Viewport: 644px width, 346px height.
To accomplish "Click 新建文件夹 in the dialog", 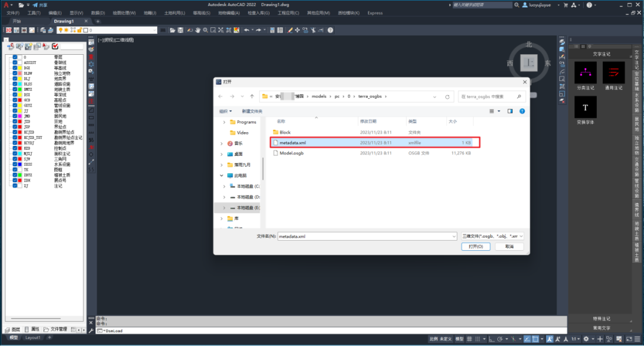I will click(252, 111).
